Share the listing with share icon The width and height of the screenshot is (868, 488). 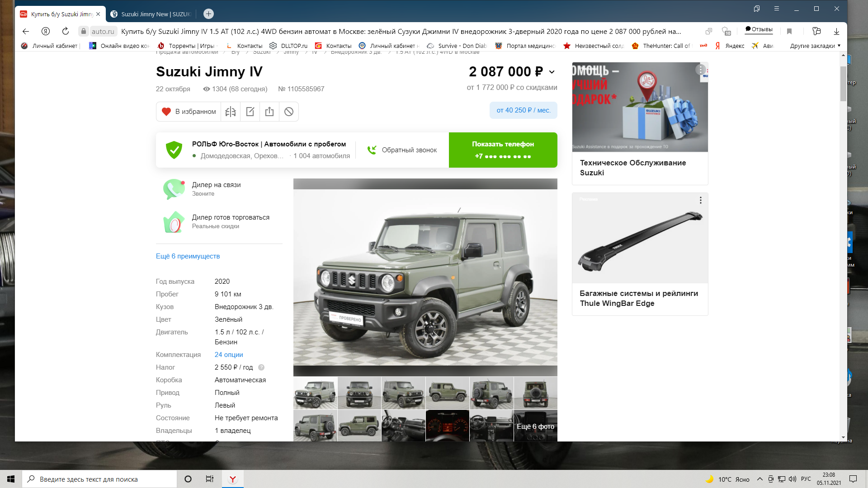click(x=269, y=112)
